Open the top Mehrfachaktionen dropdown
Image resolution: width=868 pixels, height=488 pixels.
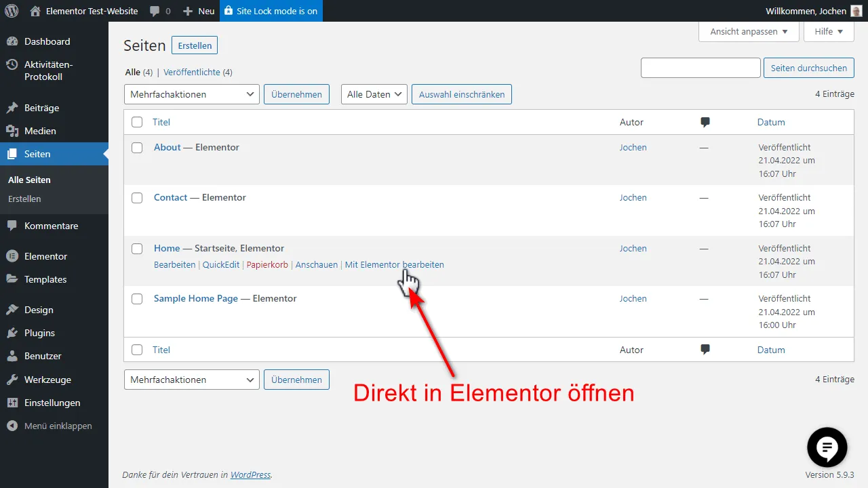pyautogui.click(x=192, y=94)
